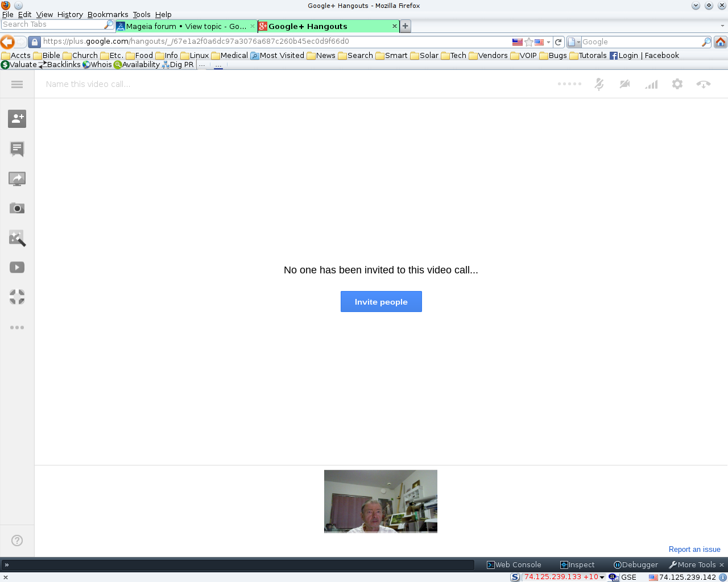Open the Inspect developer tool
Image resolution: width=728 pixels, height=582 pixels.
tap(577, 565)
